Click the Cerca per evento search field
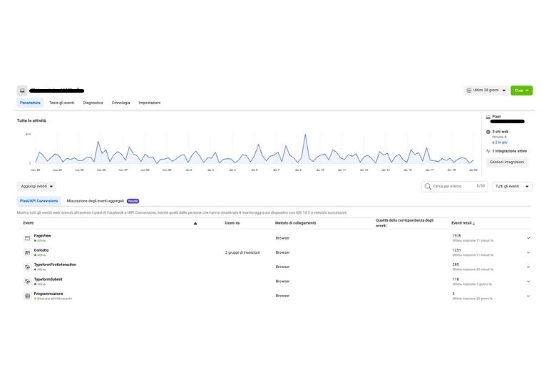549x392 pixels. click(454, 187)
